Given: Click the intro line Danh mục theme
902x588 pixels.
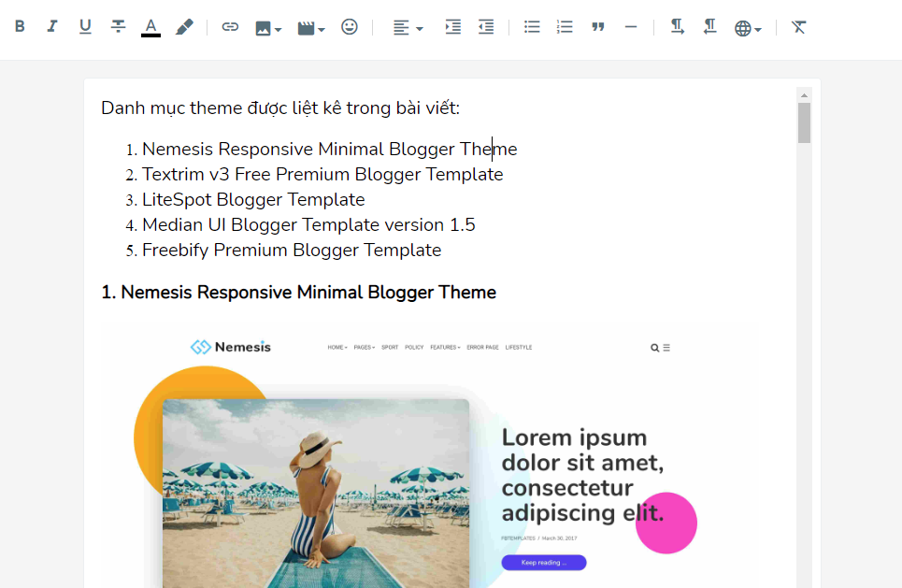Looking at the screenshot, I should click(x=280, y=108).
